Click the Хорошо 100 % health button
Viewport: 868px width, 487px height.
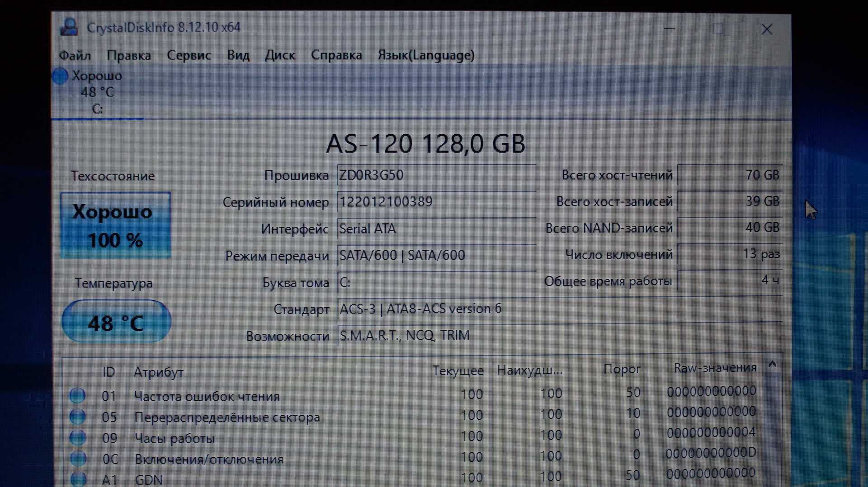116,225
